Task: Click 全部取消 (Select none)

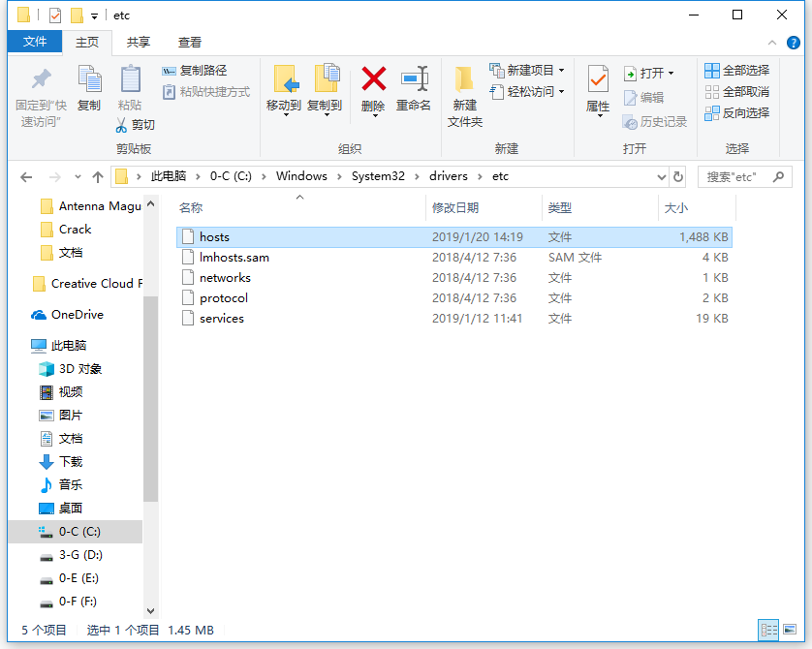Action: point(737,92)
